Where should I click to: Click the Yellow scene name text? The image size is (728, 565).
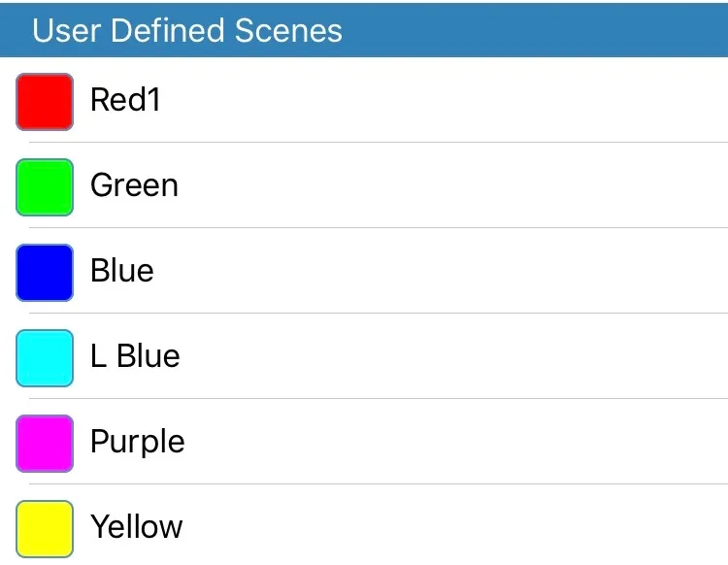point(136,526)
